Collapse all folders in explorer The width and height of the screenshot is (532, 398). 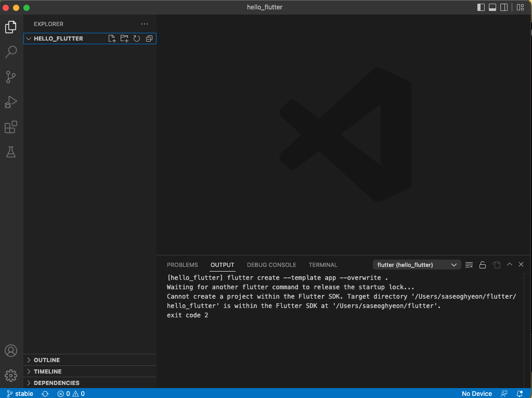[x=149, y=38]
